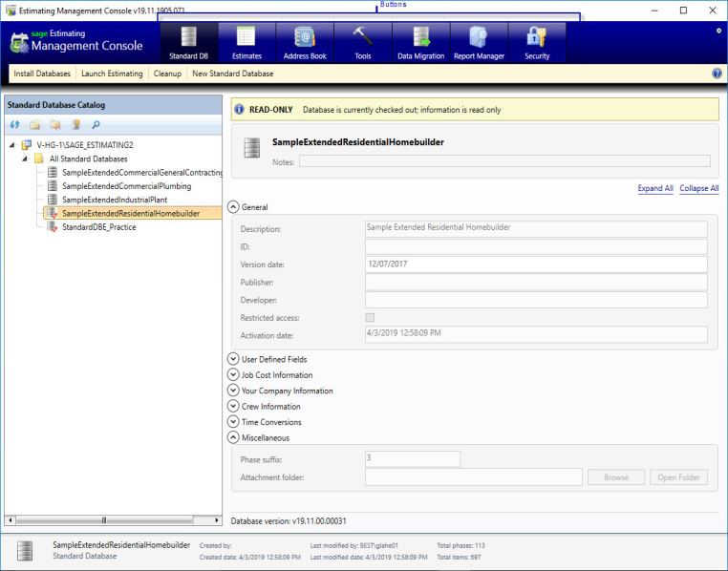Screen dimensions: 728x571
Task: Click the search magnifier icon in catalog toolbar
Action: click(x=96, y=125)
